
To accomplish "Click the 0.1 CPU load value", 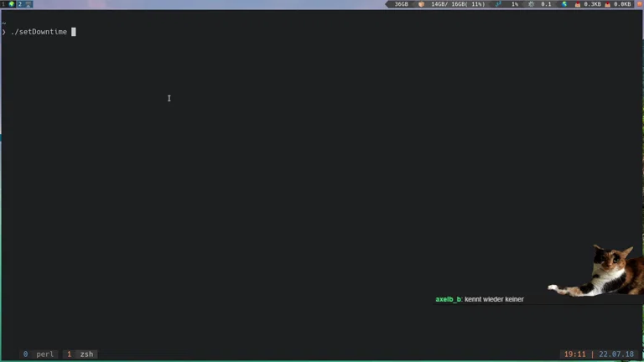I will [546, 4].
